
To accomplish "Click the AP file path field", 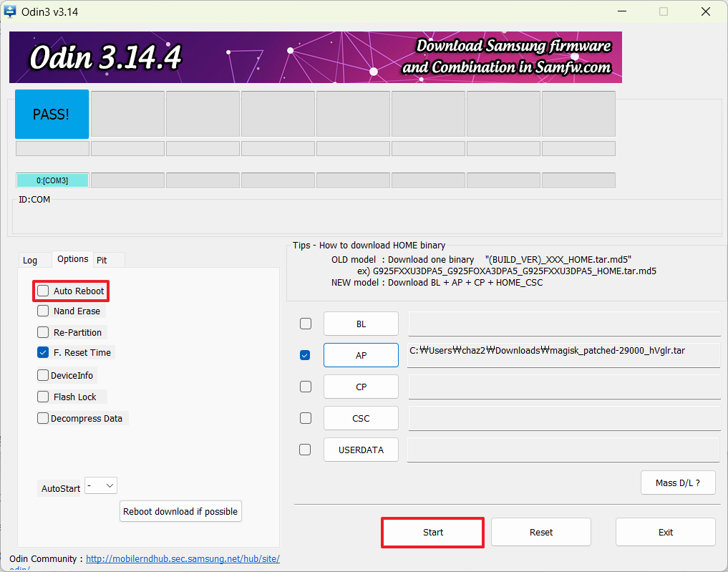I will (563, 355).
